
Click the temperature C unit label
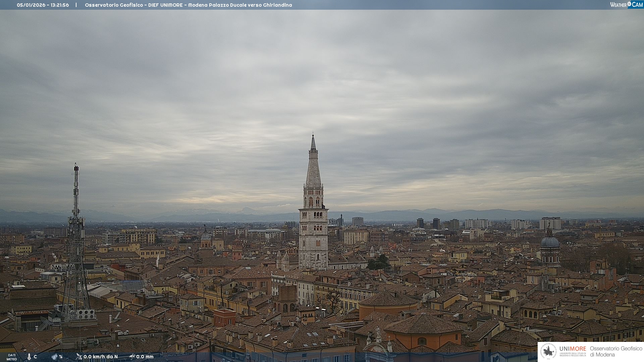pos(35,357)
